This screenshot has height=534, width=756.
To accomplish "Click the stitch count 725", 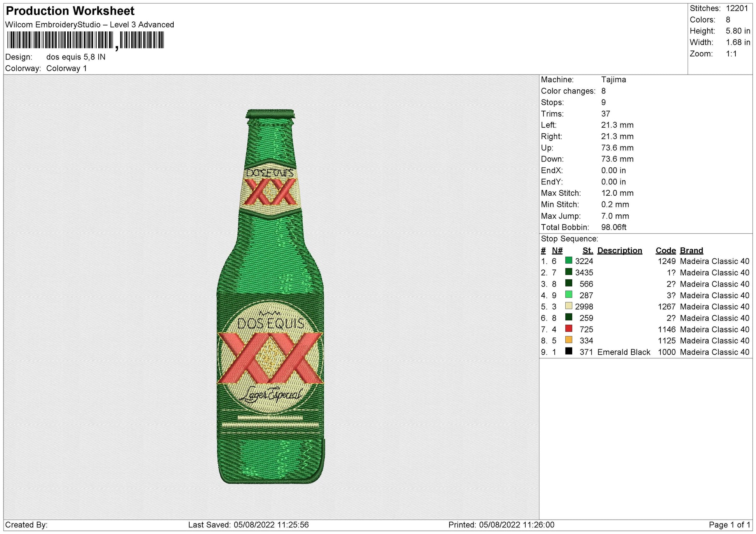I will click(x=587, y=329).
